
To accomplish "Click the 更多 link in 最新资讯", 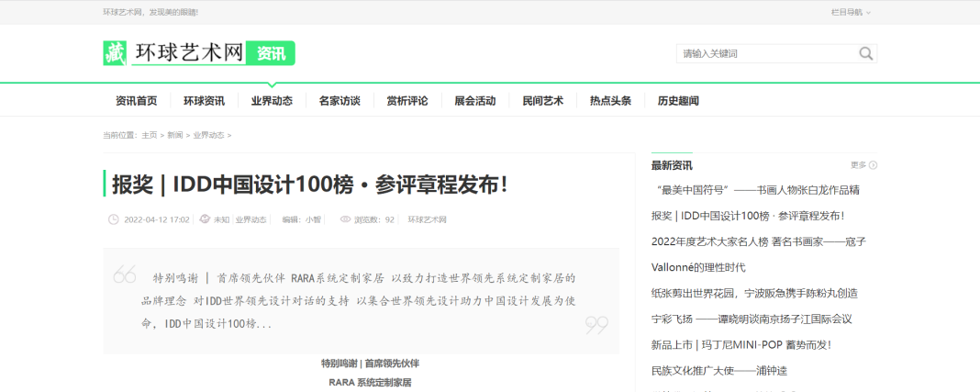I will (x=858, y=165).
